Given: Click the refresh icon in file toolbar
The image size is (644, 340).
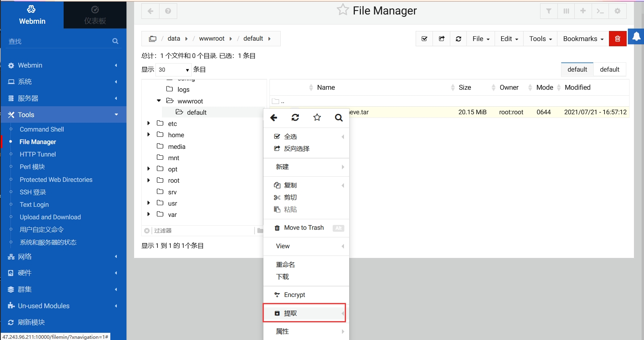Looking at the screenshot, I should point(458,39).
